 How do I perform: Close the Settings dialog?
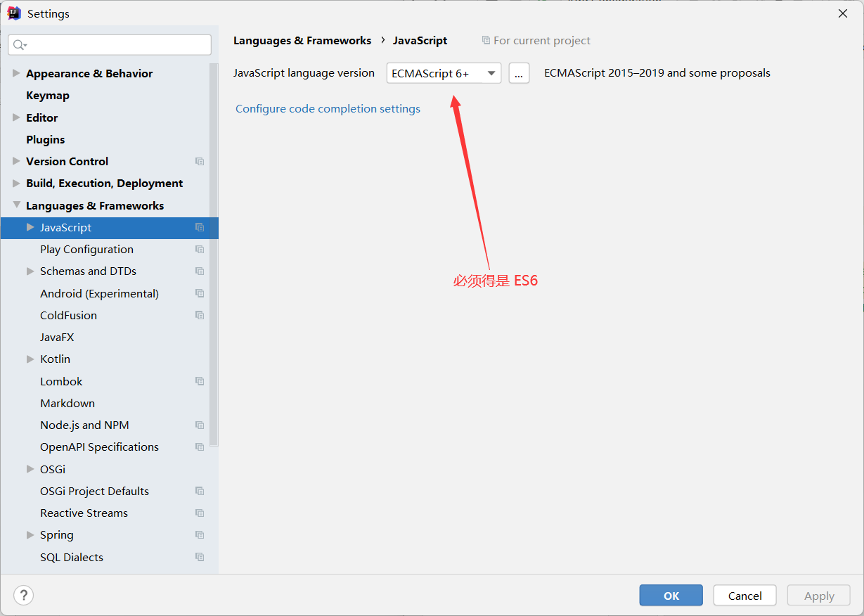pyautogui.click(x=843, y=13)
